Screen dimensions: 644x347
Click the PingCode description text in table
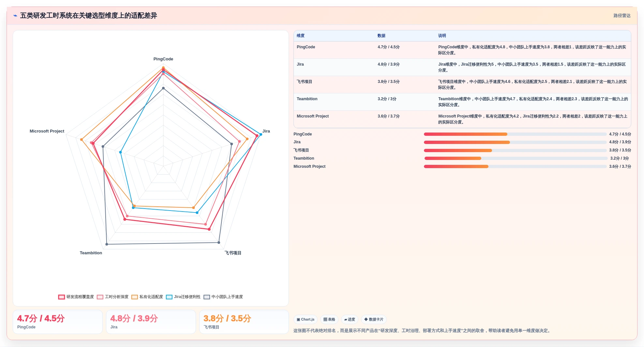tap(533, 50)
